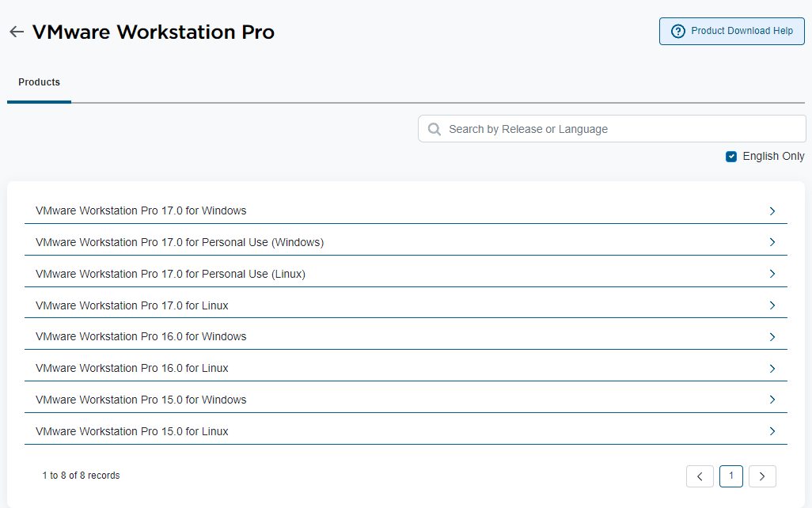Open VMware Workstation Pro 16.0 for Windows

pos(405,336)
